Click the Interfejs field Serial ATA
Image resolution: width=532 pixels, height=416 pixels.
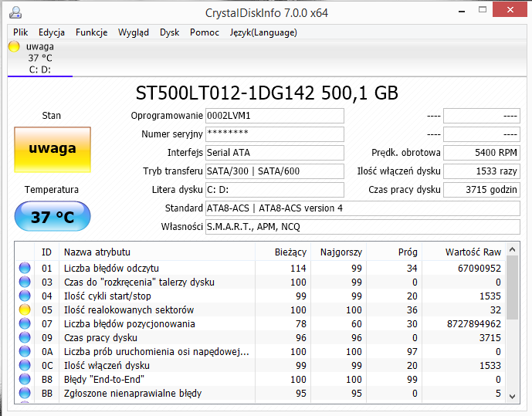[x=275, y=153]
